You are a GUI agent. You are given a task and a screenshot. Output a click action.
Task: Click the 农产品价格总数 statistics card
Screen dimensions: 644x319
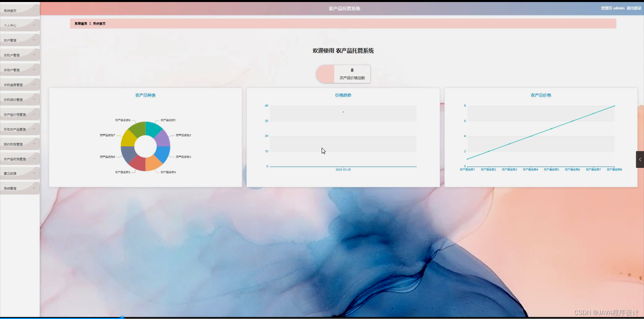coord(343,74)
